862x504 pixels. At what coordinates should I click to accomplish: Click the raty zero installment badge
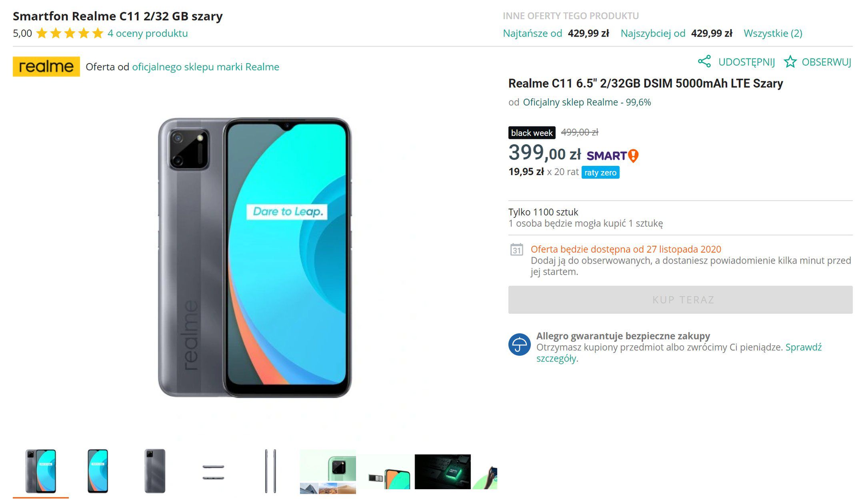pos(600,172)
